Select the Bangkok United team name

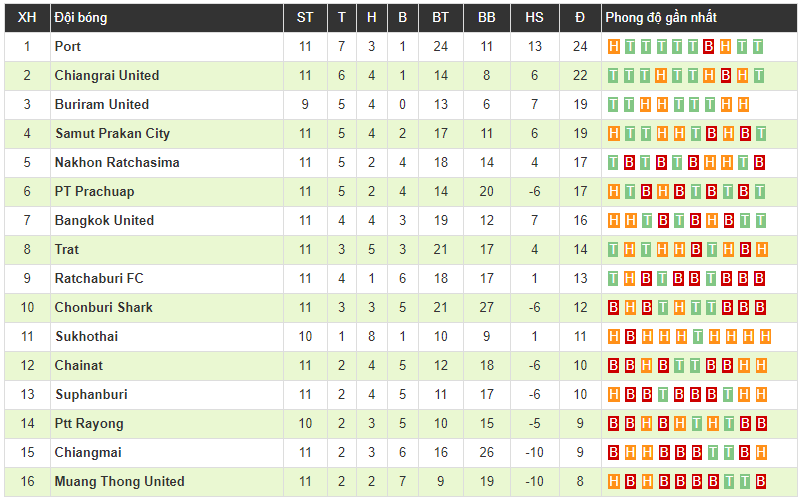104,220
